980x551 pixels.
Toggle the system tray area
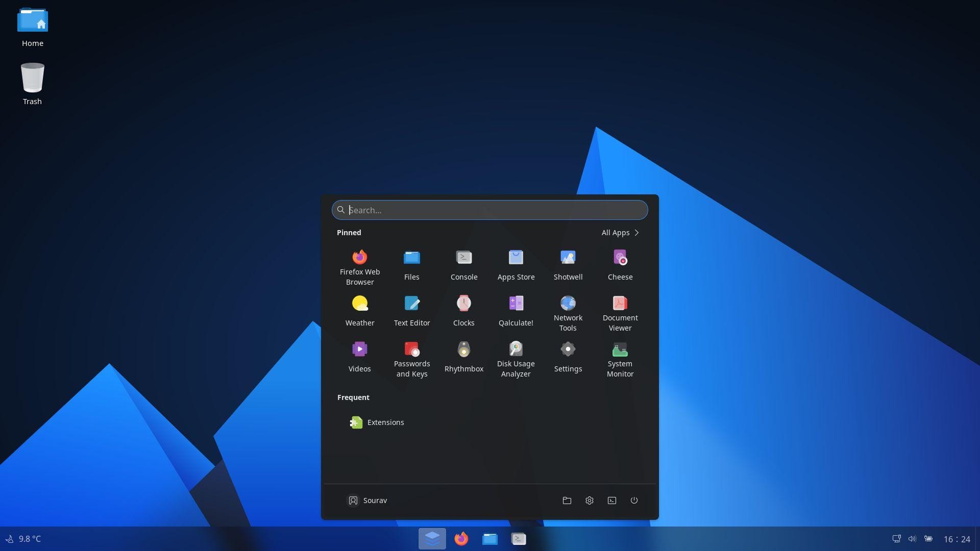pyautogui.click(x=912, y=538)
